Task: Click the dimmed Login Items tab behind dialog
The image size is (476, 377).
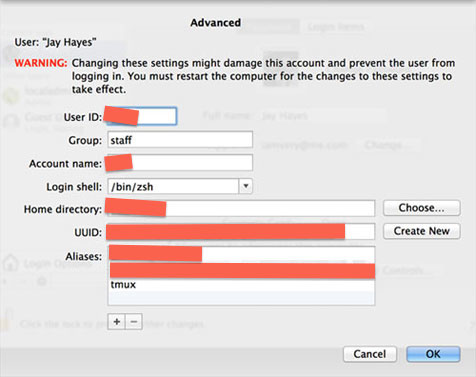Action: (336, 27)
